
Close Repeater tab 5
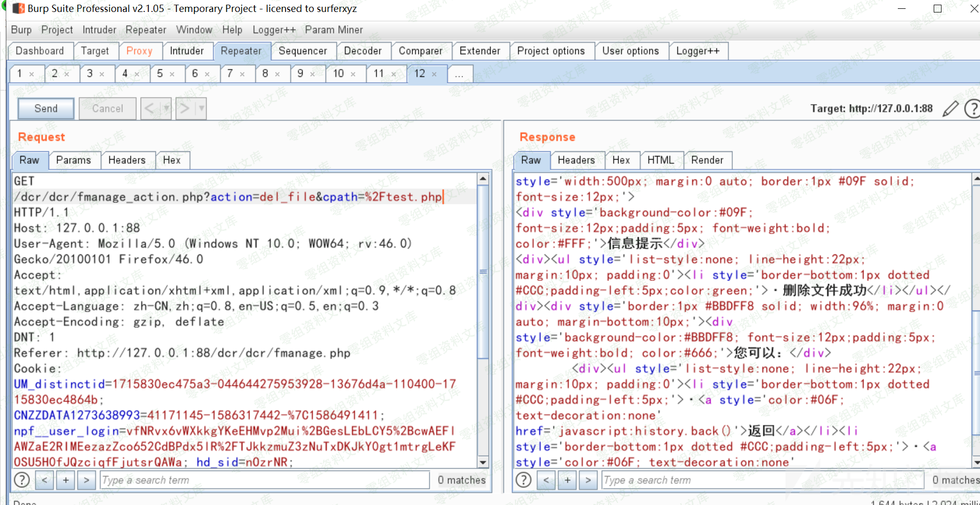(x=172, y=74)
